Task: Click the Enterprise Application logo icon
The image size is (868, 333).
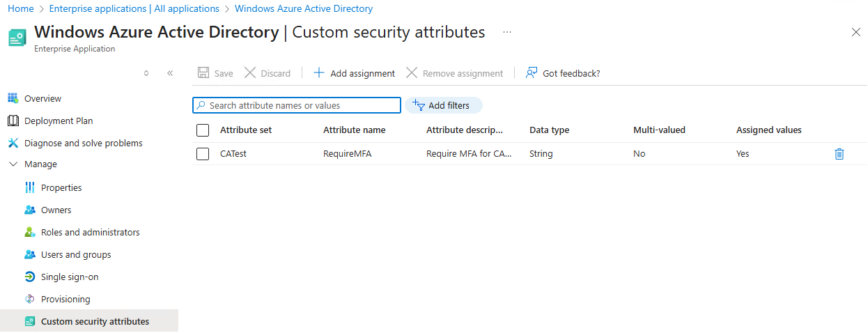Action: click(x=17, y=38)
